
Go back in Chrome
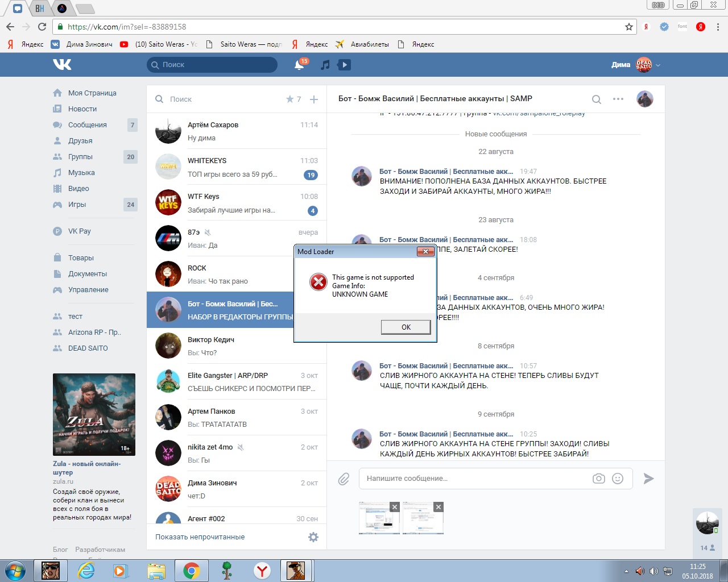click(x=10, y=27)
